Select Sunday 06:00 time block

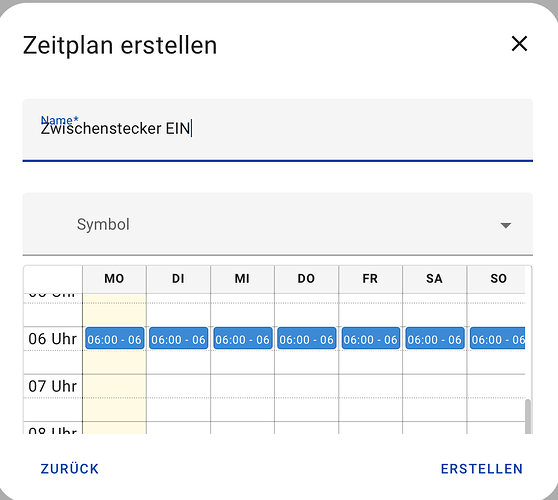coord(498,338)
